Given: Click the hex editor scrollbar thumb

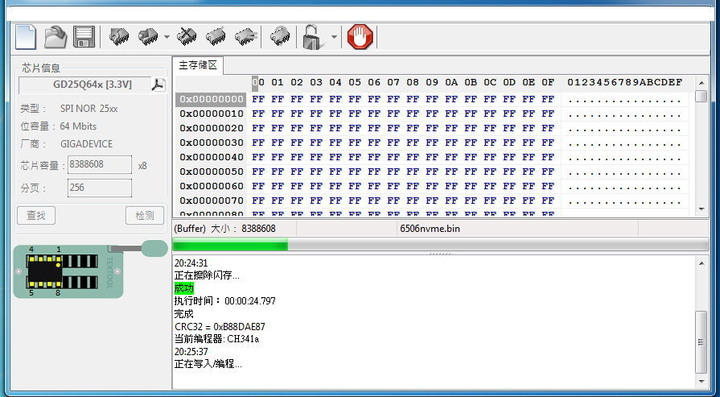Looking at the screenshot, I should [701, 96].
